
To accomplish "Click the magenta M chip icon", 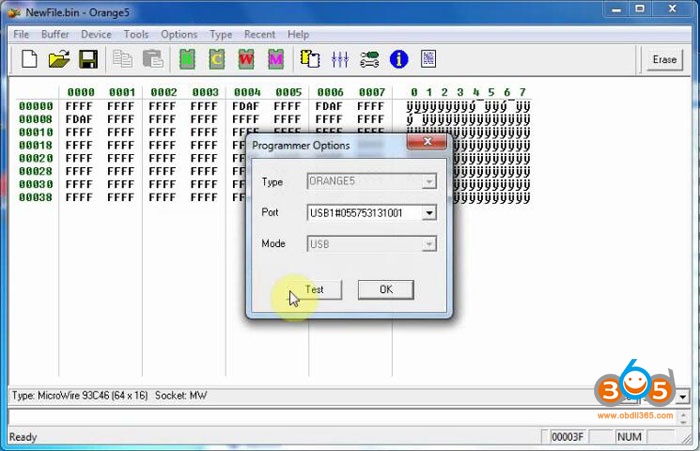I will click(x=275, y=59).
